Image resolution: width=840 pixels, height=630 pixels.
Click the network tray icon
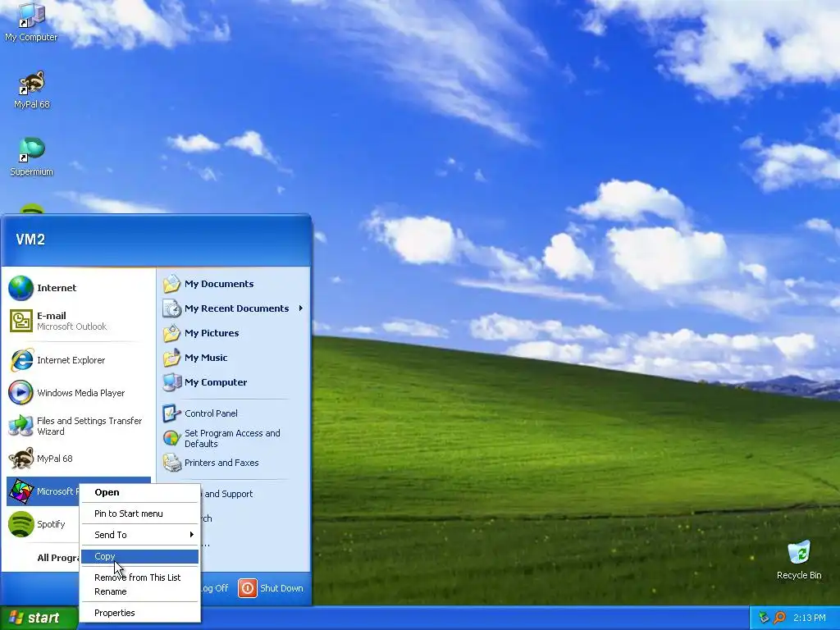tap(765, 618)
